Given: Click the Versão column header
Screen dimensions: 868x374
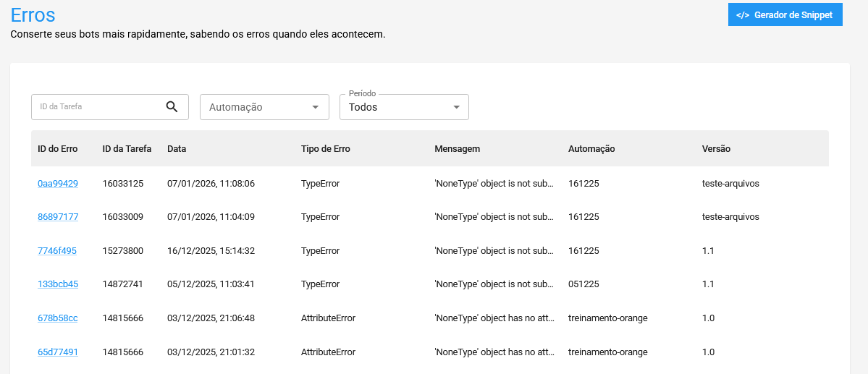Looking at the screenshot, I should click(x=716, y=149).
